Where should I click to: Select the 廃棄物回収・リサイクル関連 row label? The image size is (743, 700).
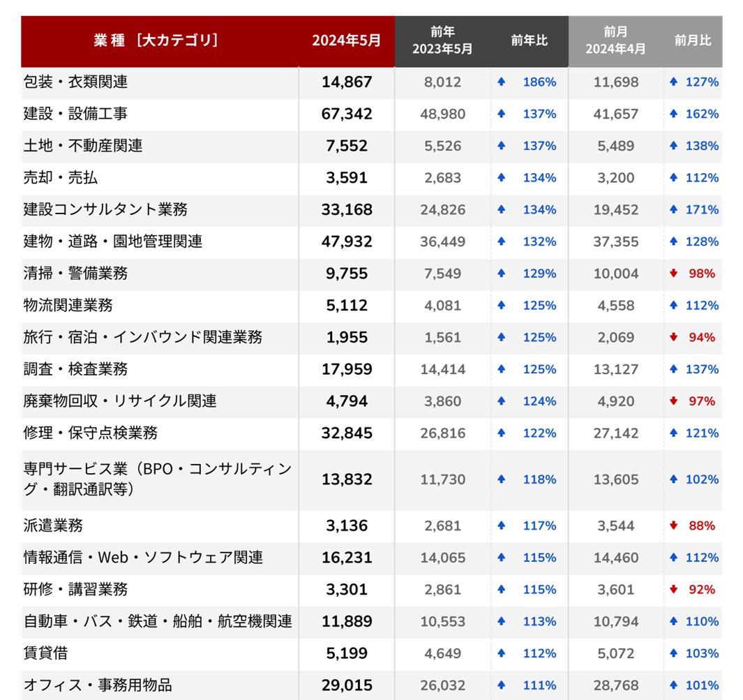120,401
